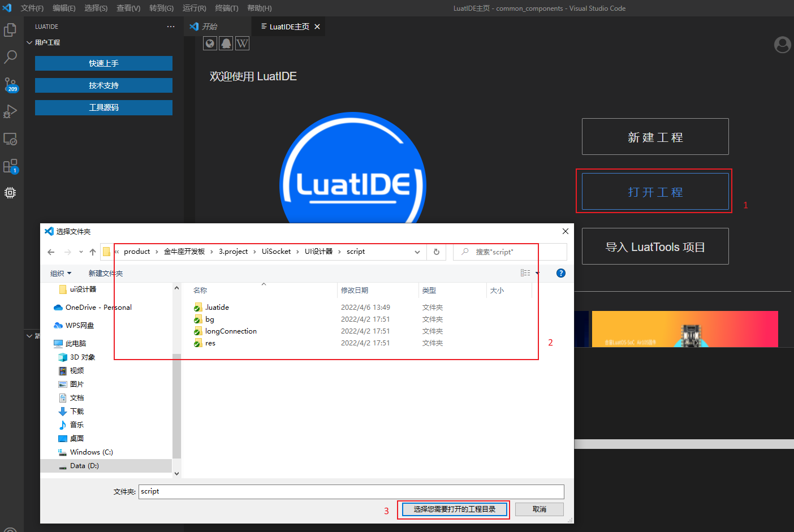Select 3D 对象 in navigation pane
Image resolution: width=794 pixels, height=532 pixels.
pyautogui.click(x=77, y=357)
